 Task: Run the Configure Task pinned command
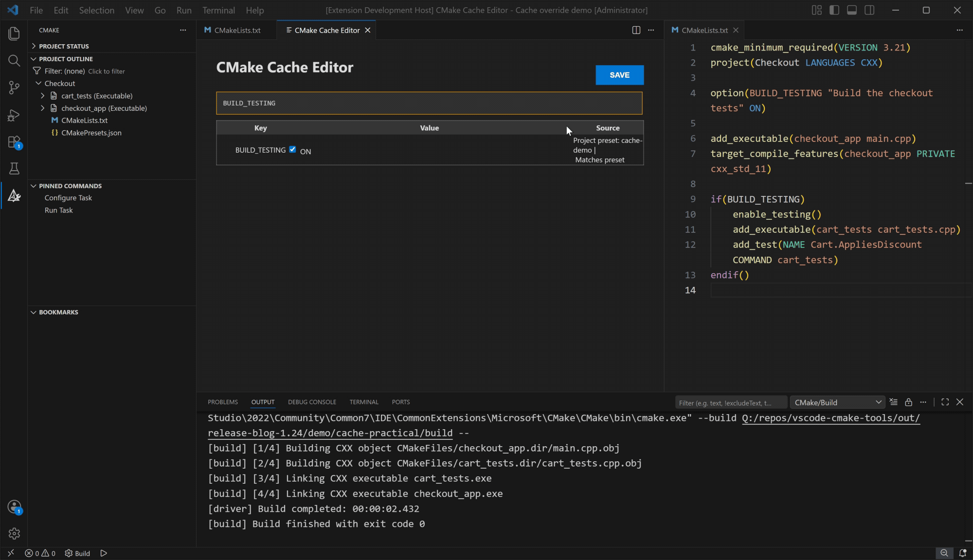68,198
